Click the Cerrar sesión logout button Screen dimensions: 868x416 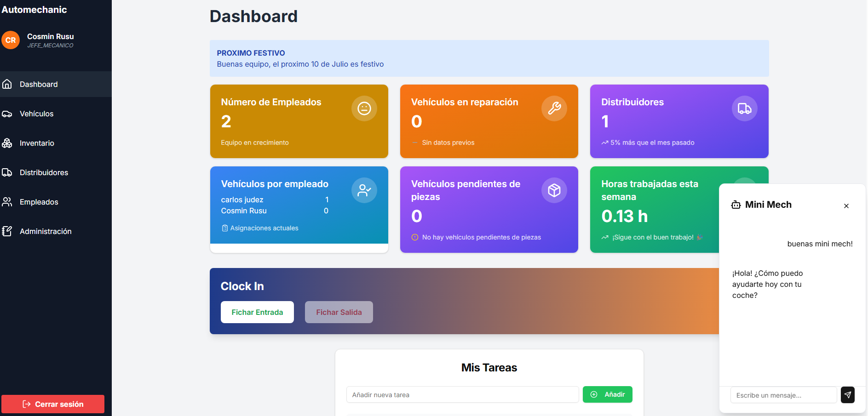(53, 404)
